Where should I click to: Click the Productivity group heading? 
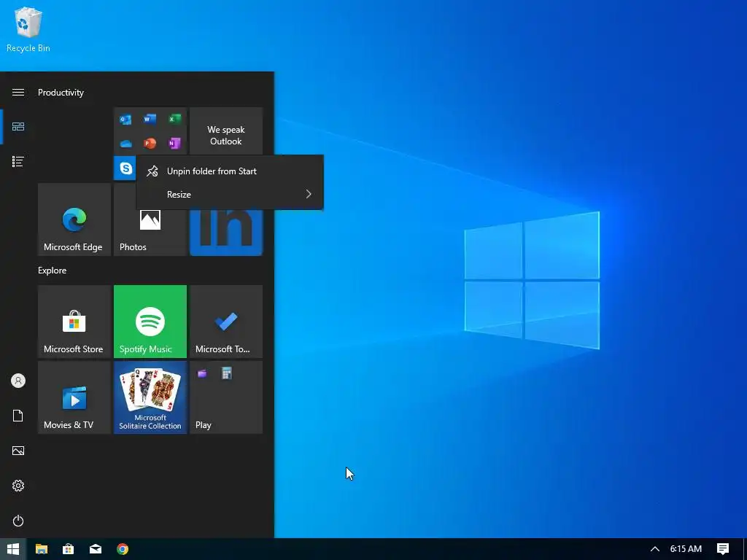(x=61, y=93)
